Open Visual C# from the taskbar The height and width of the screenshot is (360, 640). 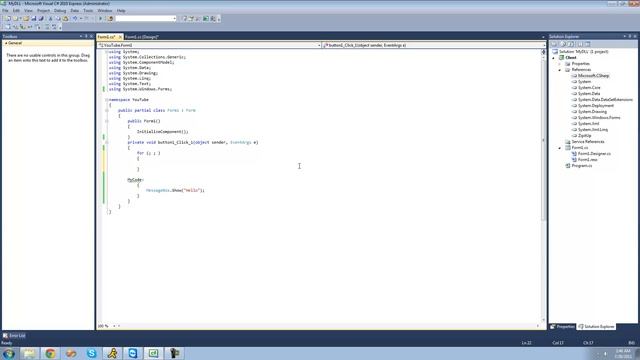[153, 353]
